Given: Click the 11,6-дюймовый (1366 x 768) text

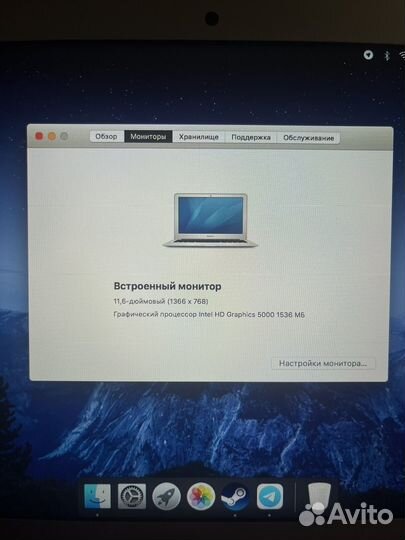Looking at the screenshot, I should (x=161, y=301).
